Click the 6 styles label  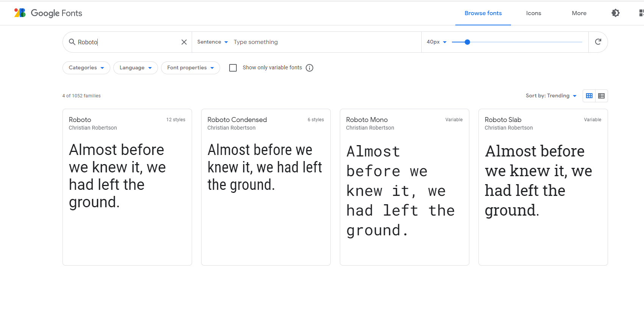[316, 120]
